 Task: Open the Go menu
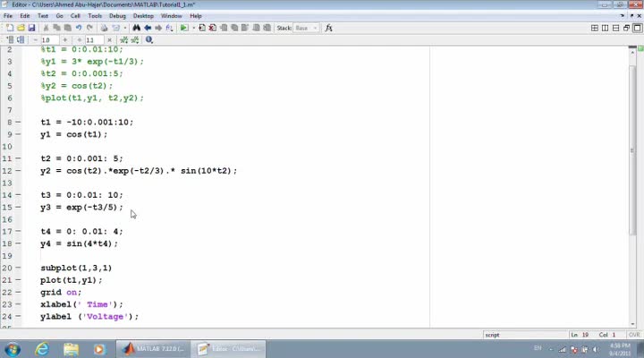click(x=60, y=16)
